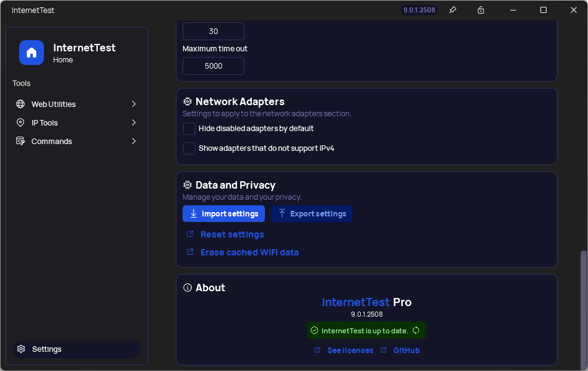
Task: Click Erase cached WiFi data link
Action: coord(250,252)
